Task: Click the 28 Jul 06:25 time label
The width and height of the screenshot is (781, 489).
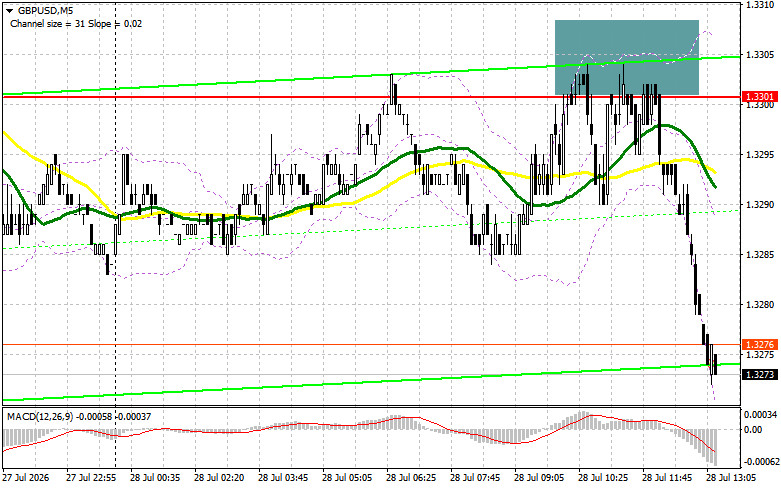Action: [411, 478]
